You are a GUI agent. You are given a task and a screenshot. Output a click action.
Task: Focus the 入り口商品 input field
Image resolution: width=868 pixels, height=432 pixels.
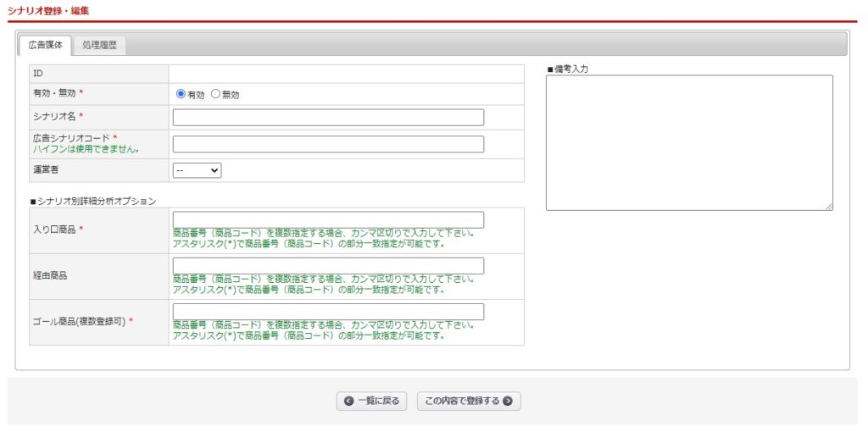coord(328,219)
